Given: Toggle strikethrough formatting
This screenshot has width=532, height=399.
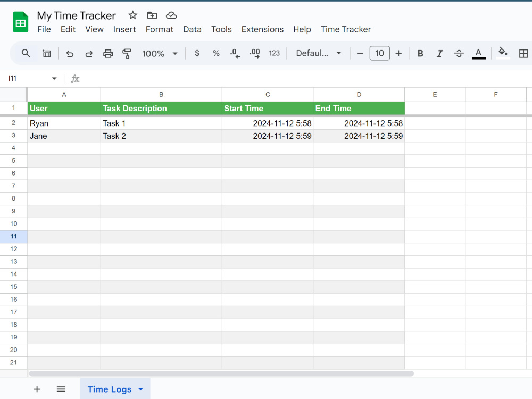Looking at the screenshot, I should pyautogui.click(x=459, y=53).
